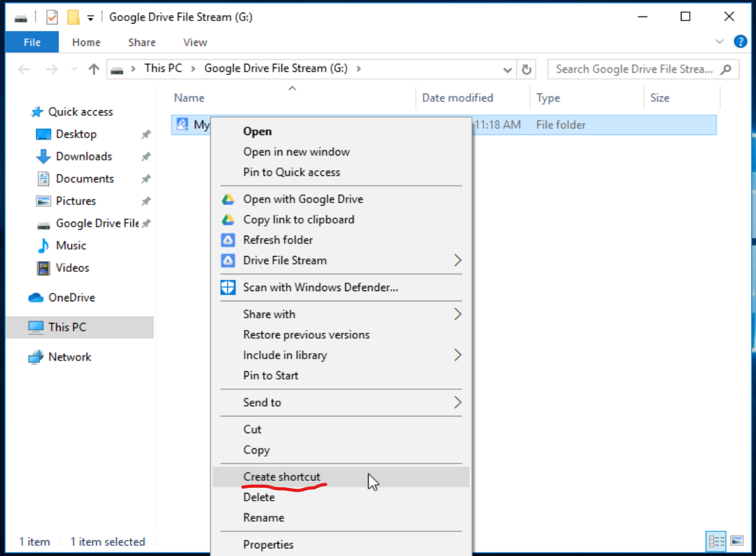Click the New folder icon in title bar

[73, 17]
